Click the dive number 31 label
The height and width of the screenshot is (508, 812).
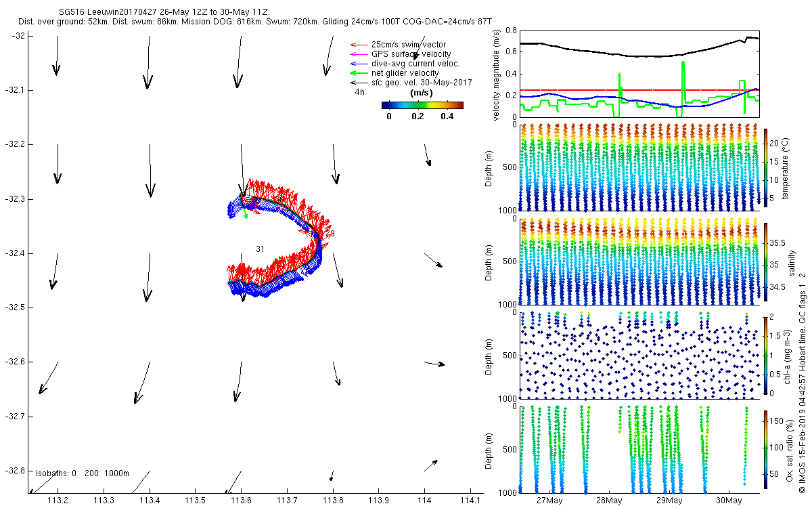click(260, 249)
